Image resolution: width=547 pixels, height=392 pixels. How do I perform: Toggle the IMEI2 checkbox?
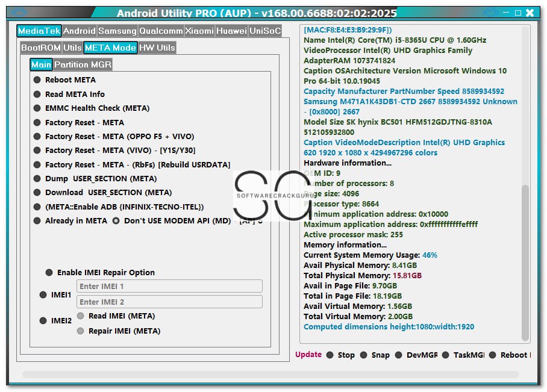[55, 320]
